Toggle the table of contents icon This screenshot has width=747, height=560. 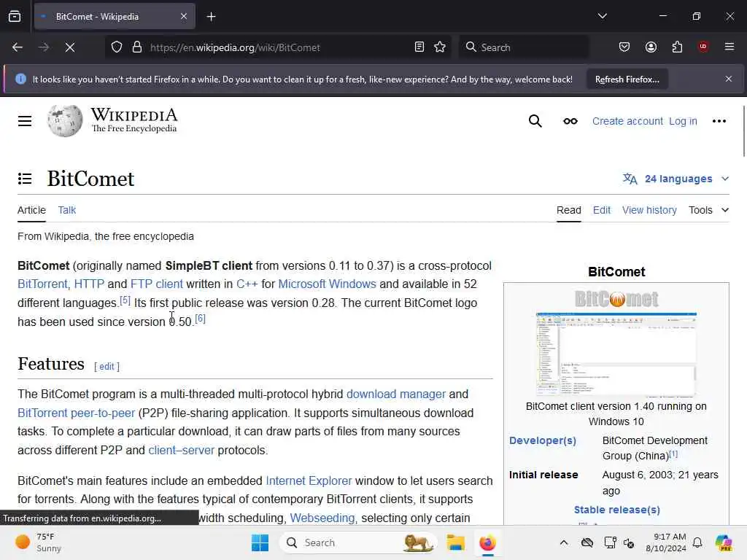pyautogui.click(x=25, y=179)
